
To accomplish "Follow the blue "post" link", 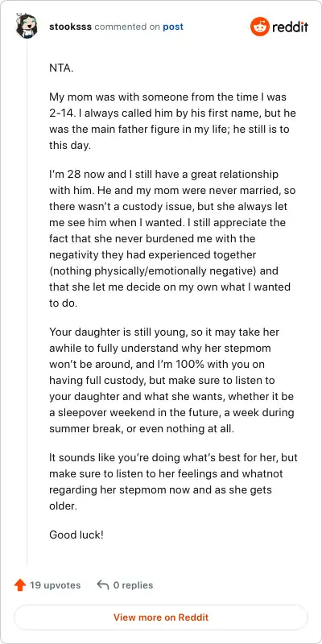I will (173, 27).
